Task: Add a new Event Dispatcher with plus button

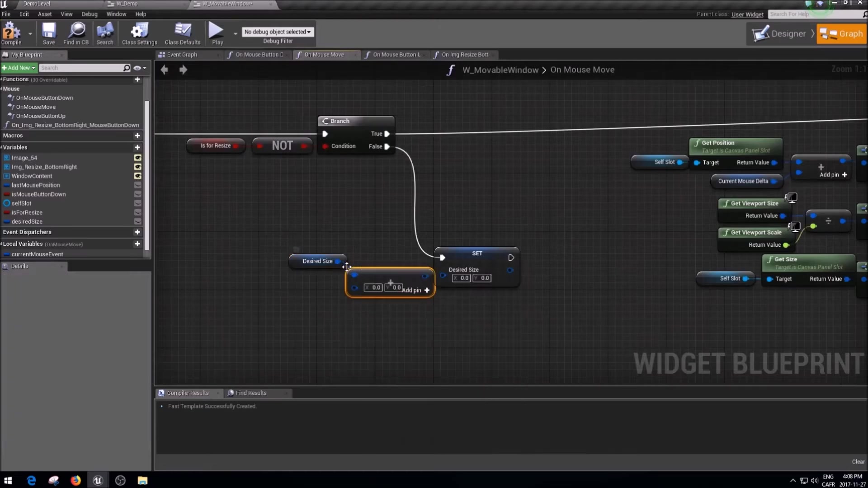Action: click(x=137, y=232)
